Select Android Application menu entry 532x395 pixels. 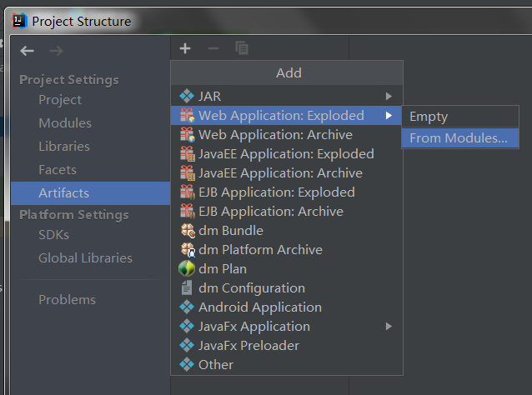pos(287,307)
